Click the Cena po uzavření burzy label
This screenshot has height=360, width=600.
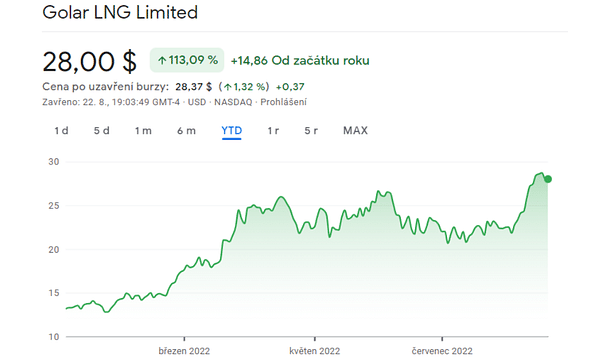105,87
